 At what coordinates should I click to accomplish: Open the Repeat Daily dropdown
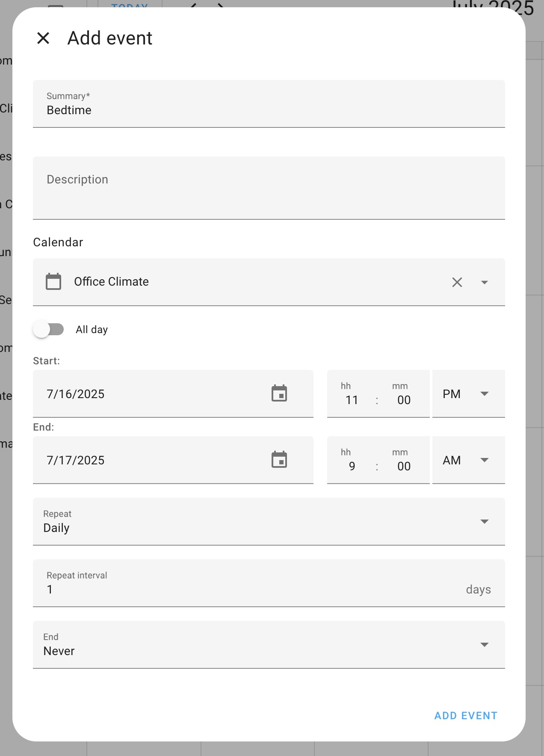click(269, 522)
